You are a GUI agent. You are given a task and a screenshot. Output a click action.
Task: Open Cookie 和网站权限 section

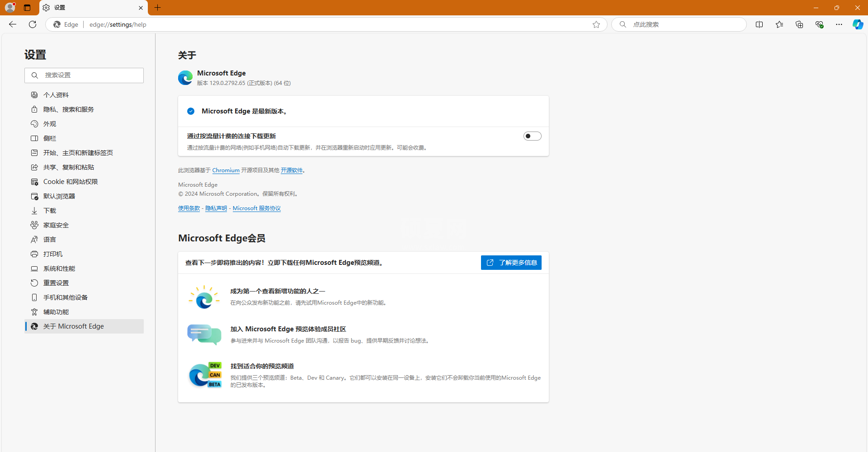click(84, 182)
